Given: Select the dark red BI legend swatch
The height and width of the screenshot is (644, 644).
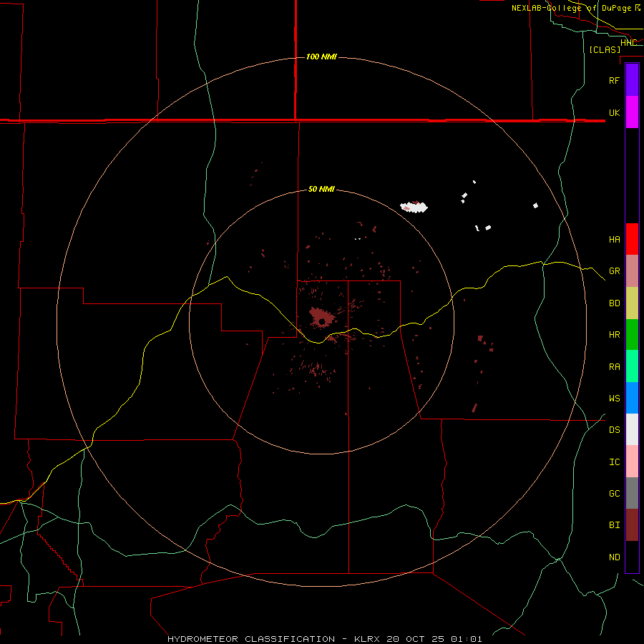Looking at the screenshot, I should pyautogui.click(x=632, y=525).
